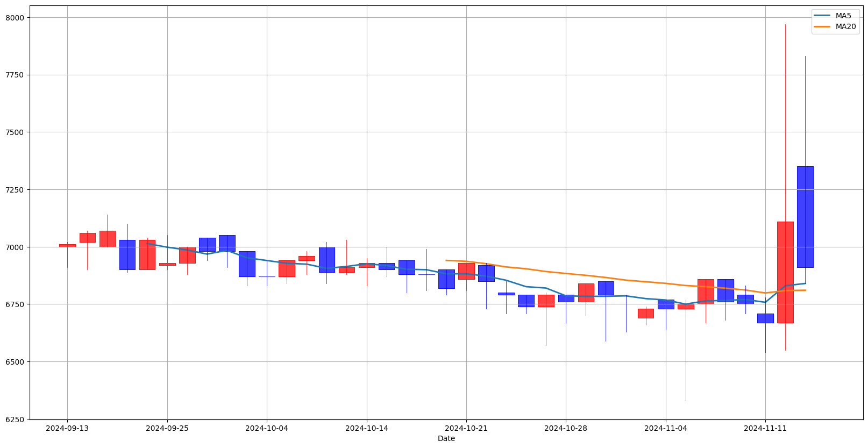This screenshot has width=868, height=448.
Task: Click the 2024-09-13 date label
Action: 67,428
